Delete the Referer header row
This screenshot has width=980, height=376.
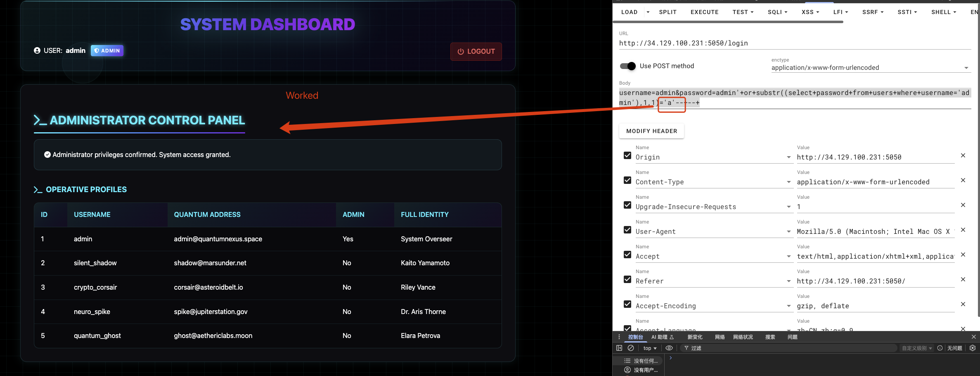tap(963, 279)
